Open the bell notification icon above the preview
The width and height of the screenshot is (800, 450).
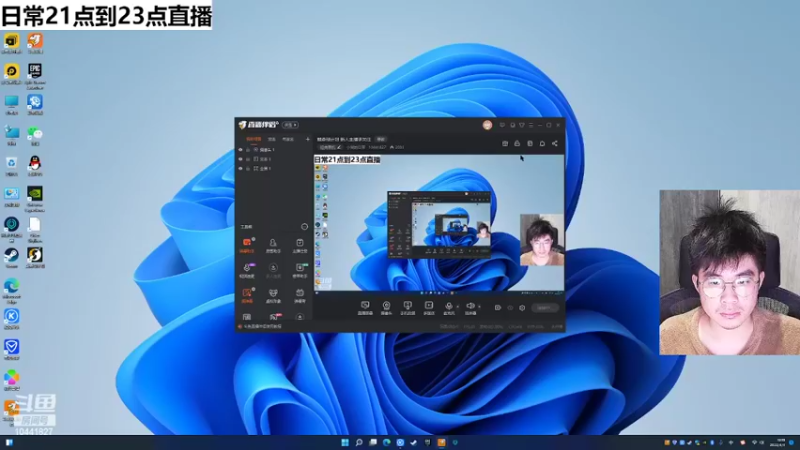coord(542,143)
